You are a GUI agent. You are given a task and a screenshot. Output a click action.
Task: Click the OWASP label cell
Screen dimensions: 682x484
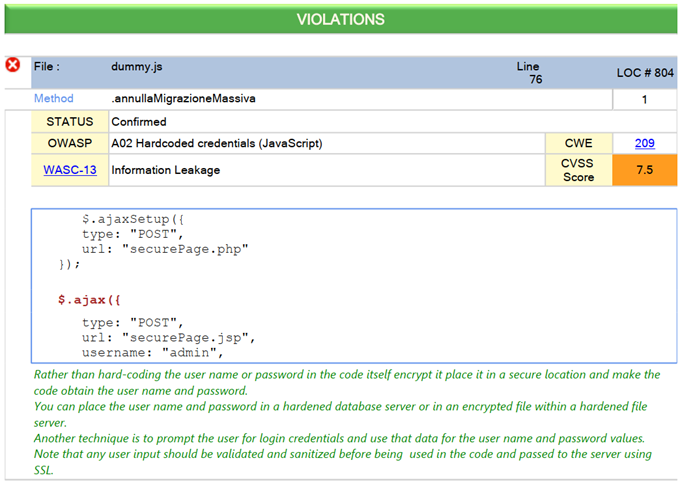[x=70, y=143]
